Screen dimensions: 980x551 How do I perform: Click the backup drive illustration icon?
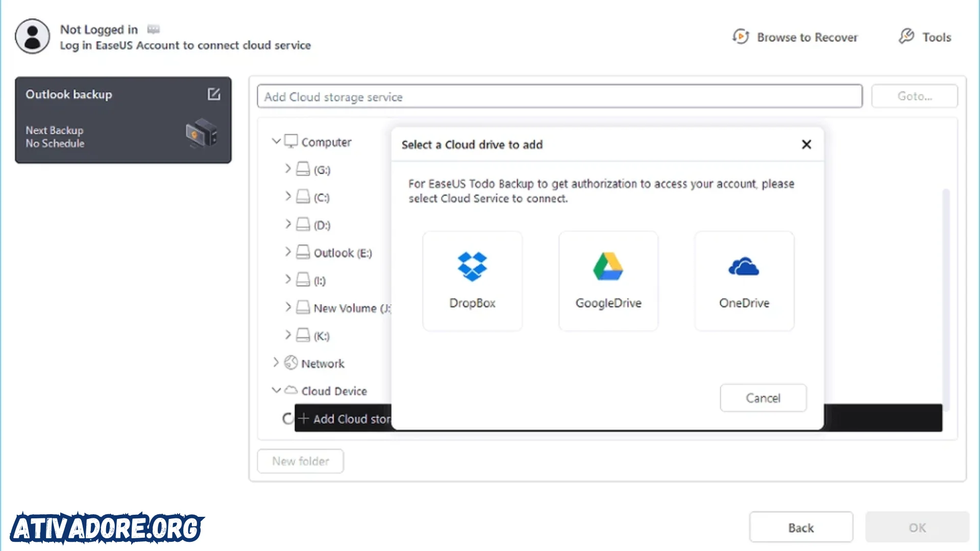(202, 133)
